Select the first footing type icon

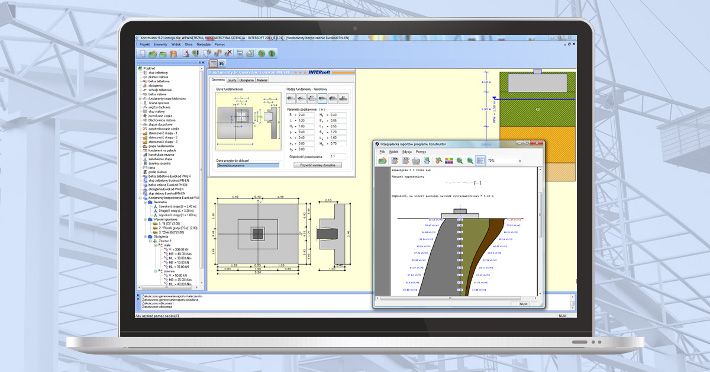(291, 98)
